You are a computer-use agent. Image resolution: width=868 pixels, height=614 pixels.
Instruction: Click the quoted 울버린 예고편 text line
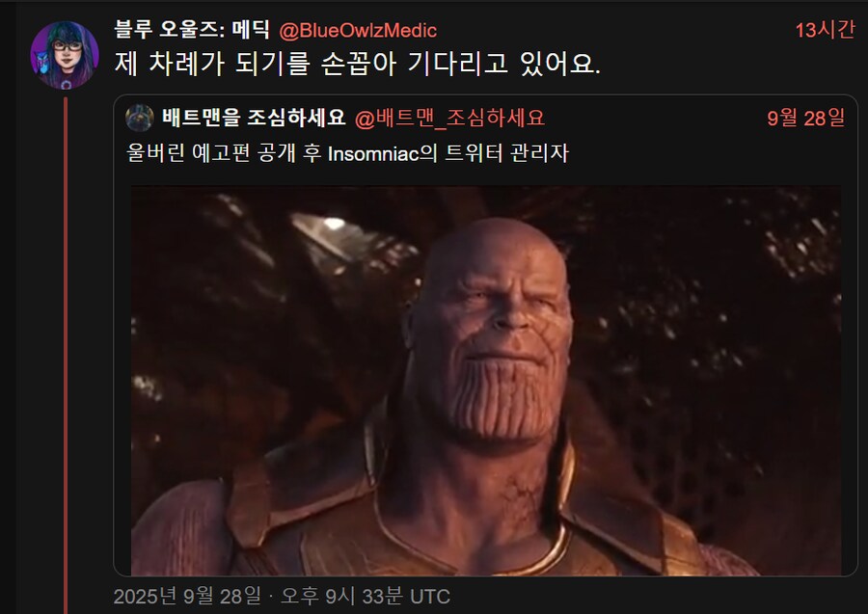[347, 152]
